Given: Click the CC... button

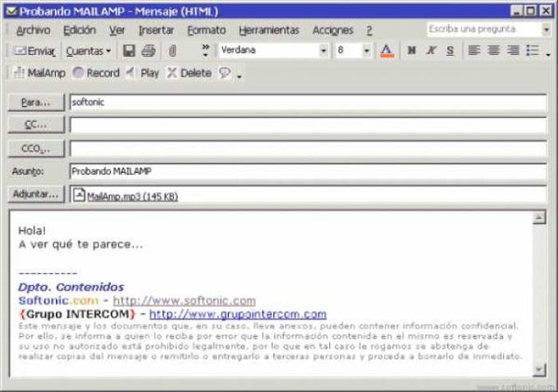Looking at the screenshot, I should (36, 125).
